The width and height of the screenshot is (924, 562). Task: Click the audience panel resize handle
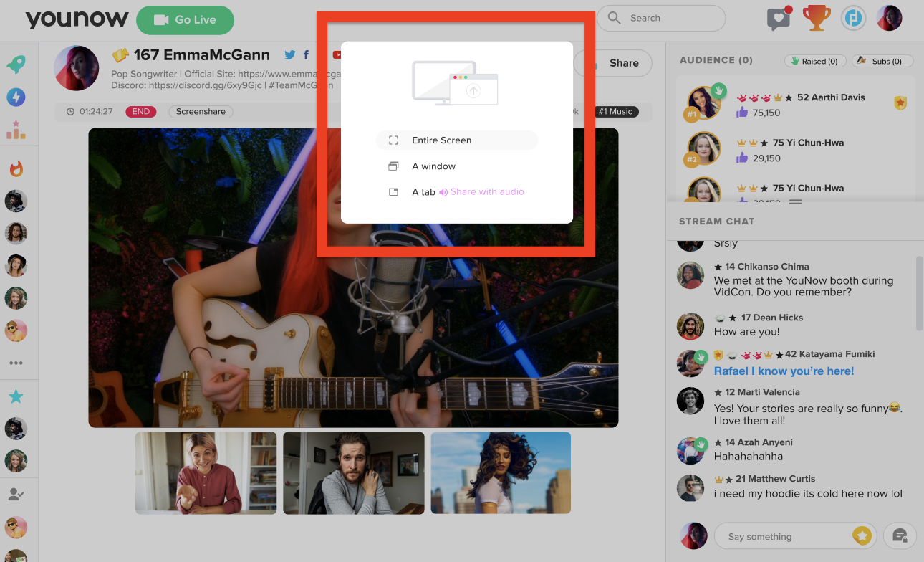pyautogui.click(x=794, y=202)
